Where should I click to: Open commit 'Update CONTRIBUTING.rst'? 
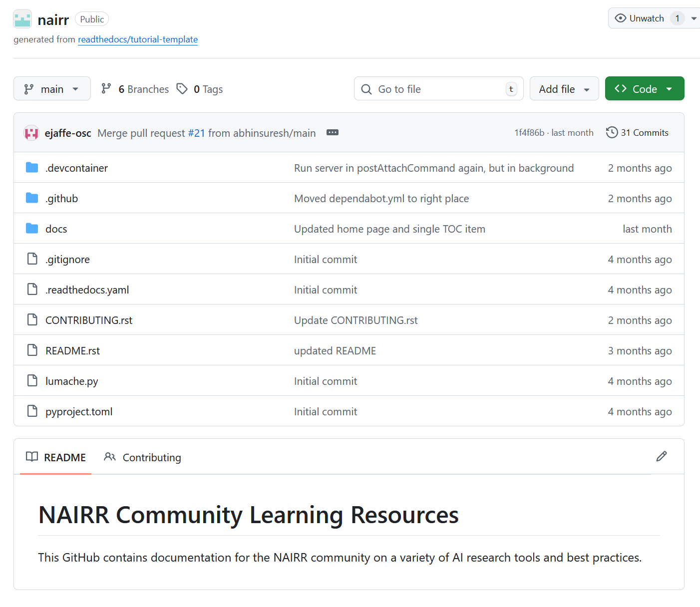(355, 320)
